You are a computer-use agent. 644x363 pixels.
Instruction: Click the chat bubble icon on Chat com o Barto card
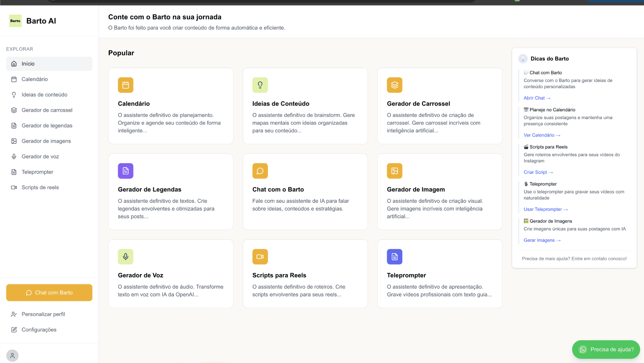(x=260, y=171)
